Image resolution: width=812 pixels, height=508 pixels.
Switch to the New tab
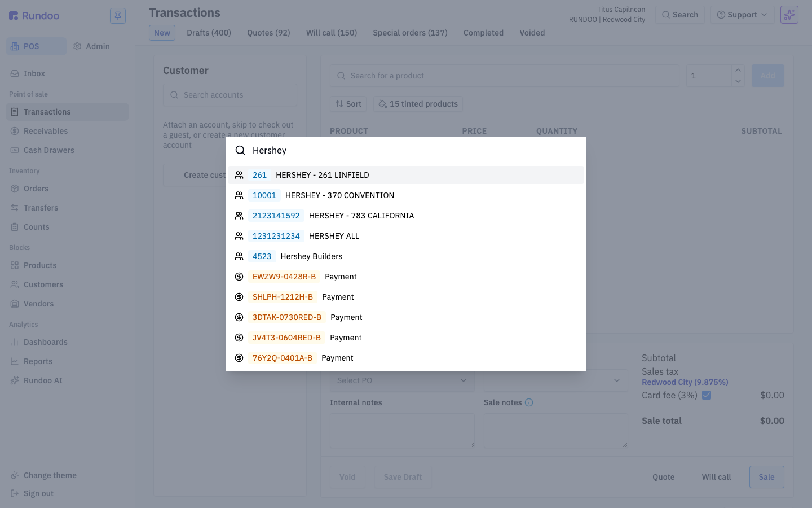162,33
